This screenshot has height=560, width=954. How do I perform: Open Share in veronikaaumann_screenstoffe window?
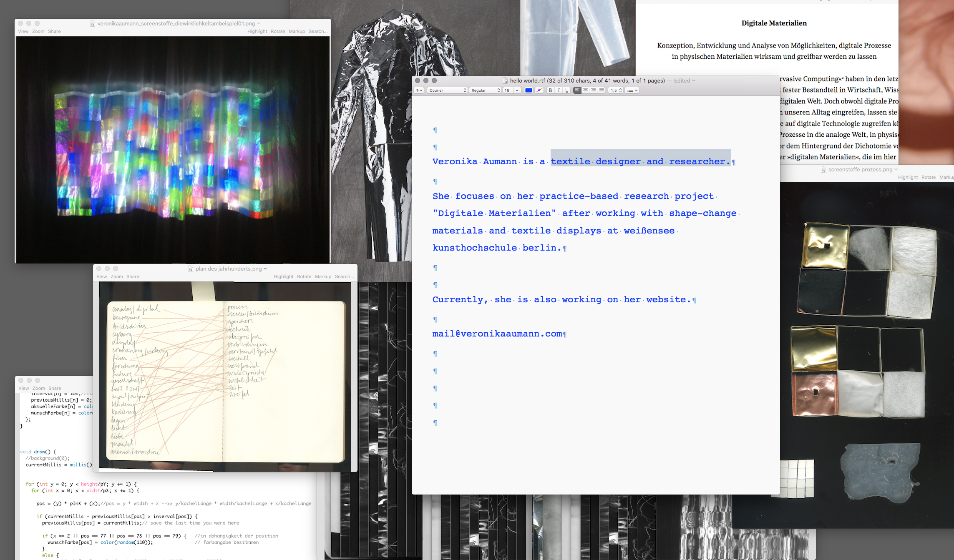tap(54, 31)
